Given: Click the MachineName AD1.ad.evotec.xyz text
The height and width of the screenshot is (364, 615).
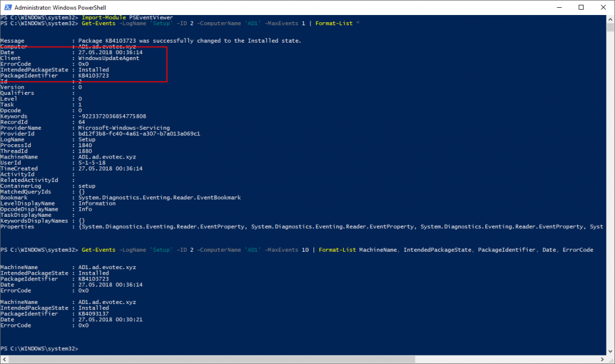Looking at the screenshot, I should click(x=108, y=267).
